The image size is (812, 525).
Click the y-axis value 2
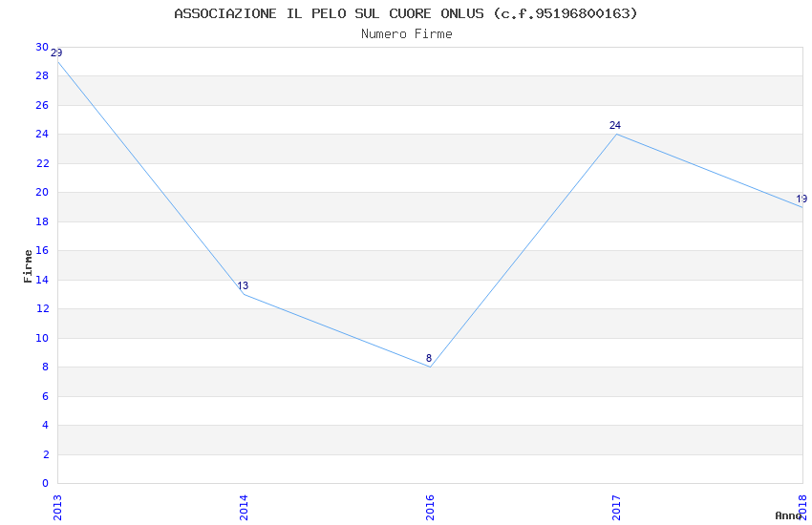(46, 454)
